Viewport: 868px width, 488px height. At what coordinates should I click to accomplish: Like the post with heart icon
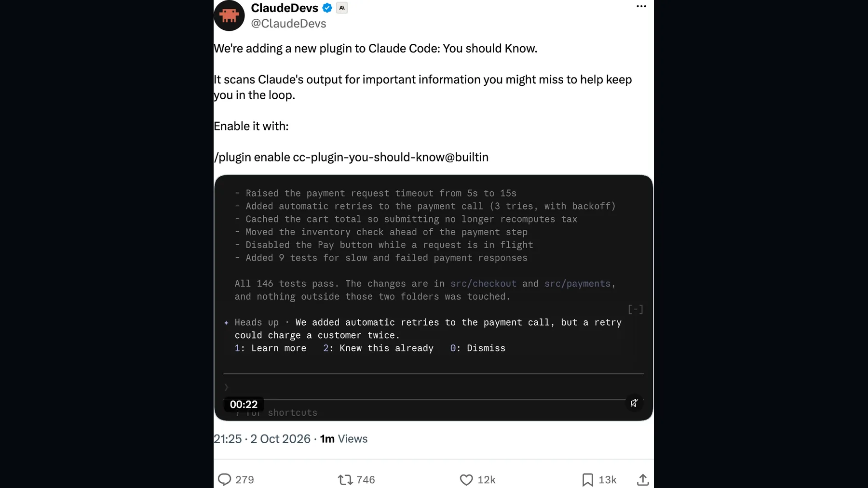[466, 479]
